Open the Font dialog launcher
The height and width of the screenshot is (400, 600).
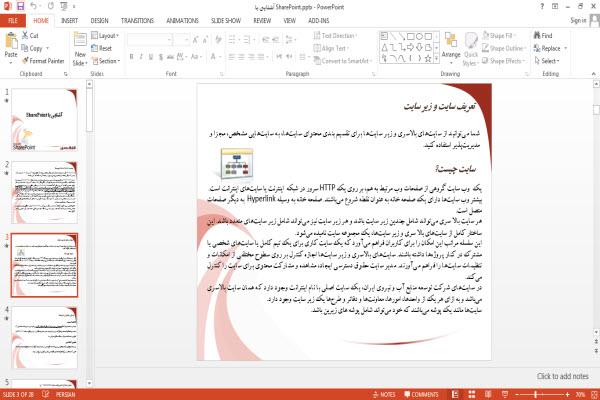(221, 74)
